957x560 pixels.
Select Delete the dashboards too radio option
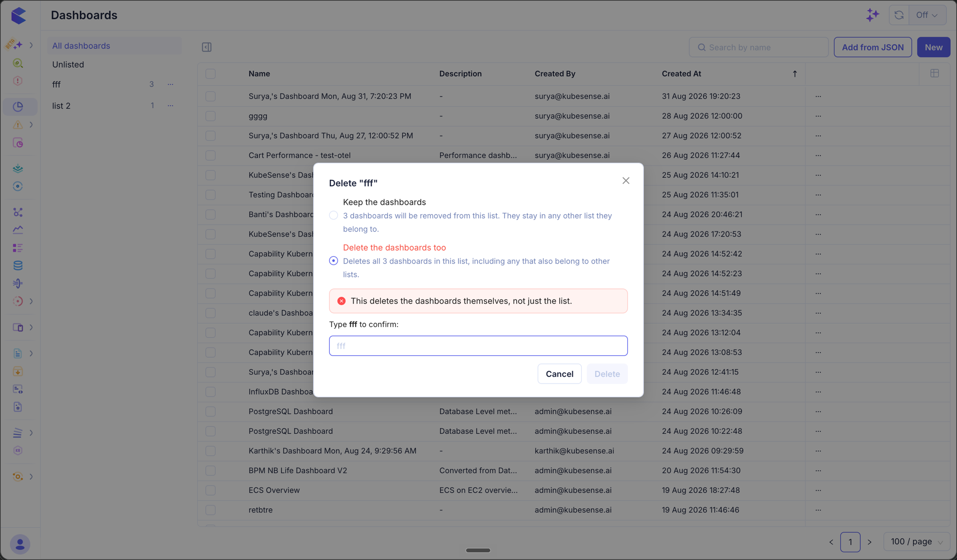(x=334, y=261)
